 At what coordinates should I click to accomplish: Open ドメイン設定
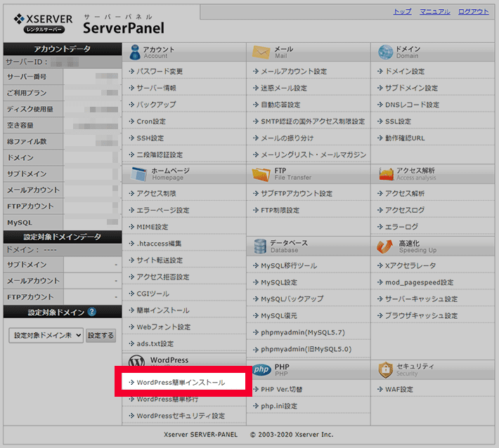click(405, 71)
